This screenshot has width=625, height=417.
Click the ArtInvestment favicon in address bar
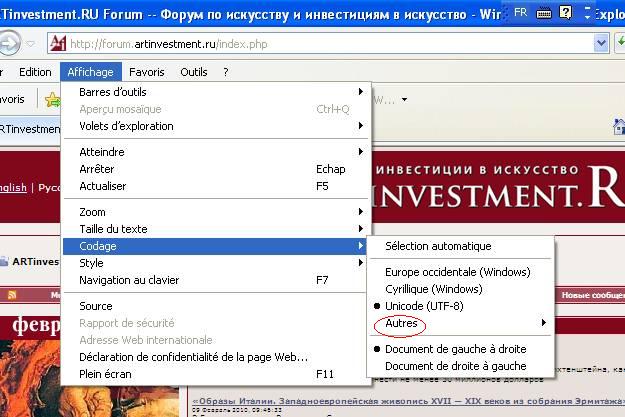(58, 44)
